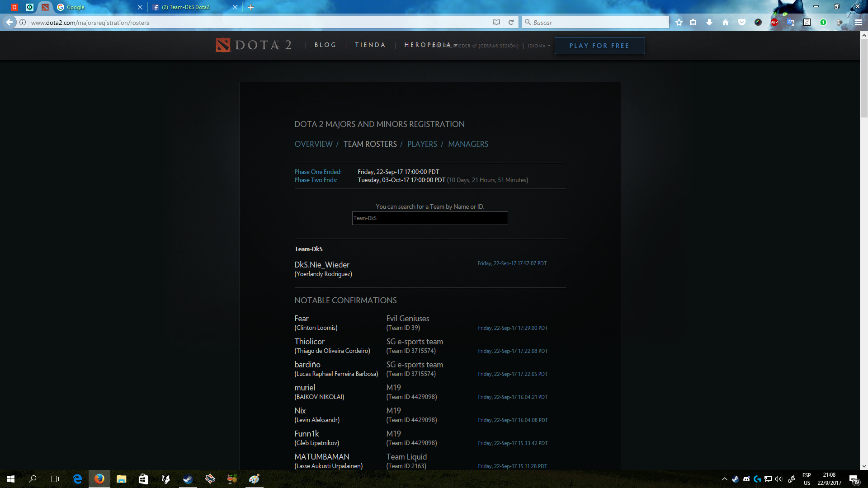Switch input language ESP US indicator
This screenshot has height=488, width=868.
807,479
